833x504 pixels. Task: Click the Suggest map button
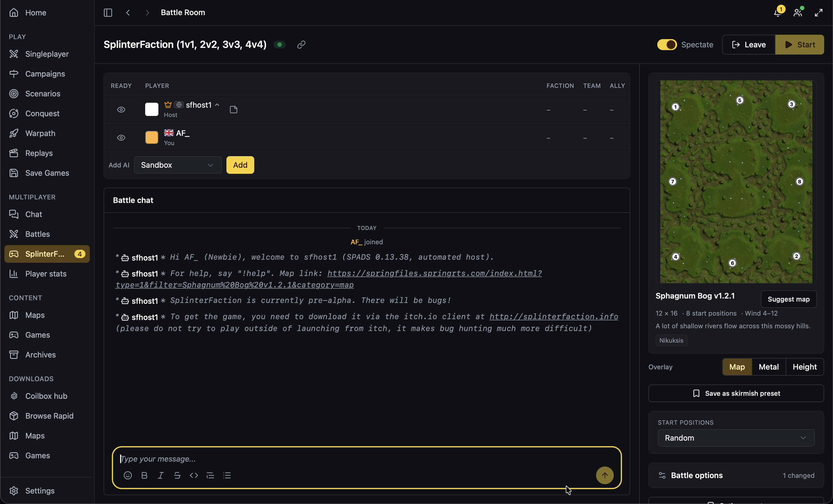[788, 299]
